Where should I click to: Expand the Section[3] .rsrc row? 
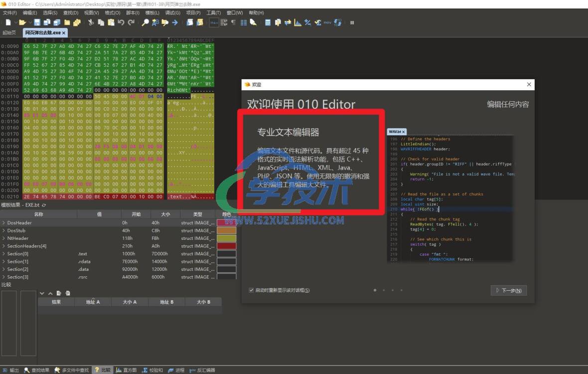click(4, 277)
